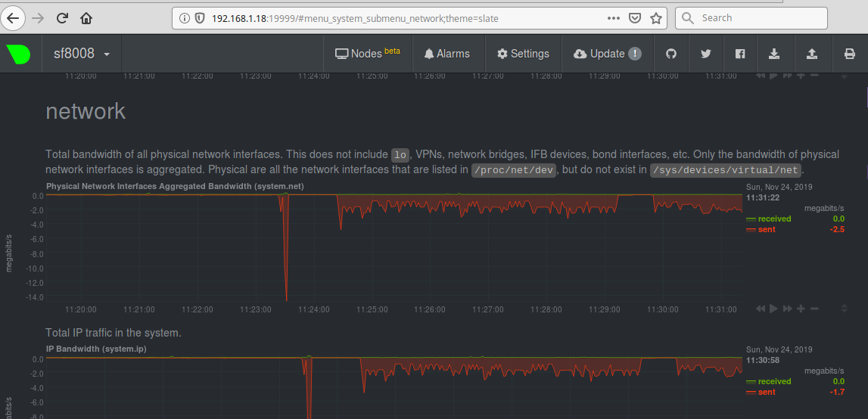Open the Settings dialog
This screenshot has height=419, width=868.
(x=523, y=54)
